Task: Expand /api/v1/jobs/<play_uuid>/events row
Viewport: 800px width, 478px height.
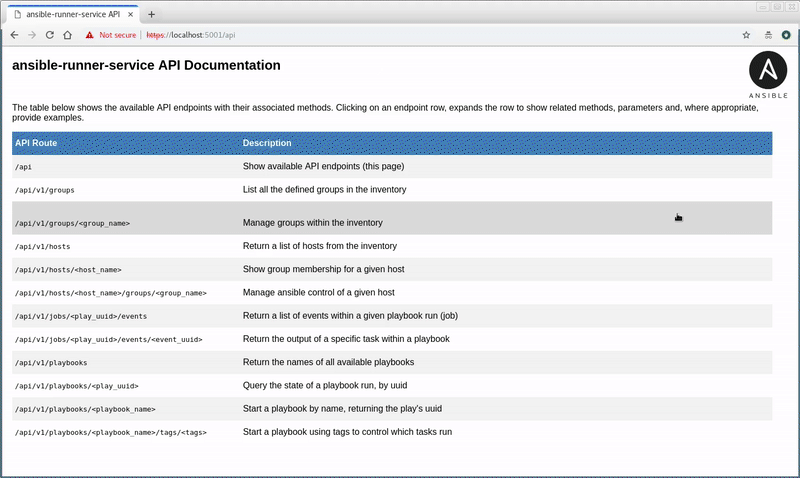Action: click(392, 316)
